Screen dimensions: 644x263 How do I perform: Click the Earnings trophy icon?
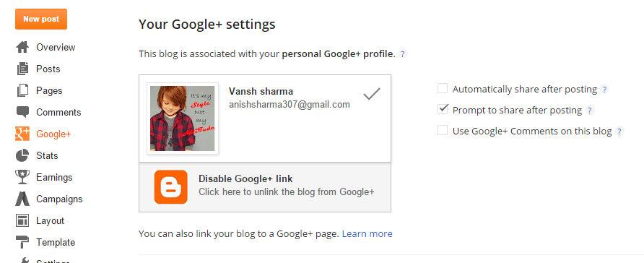pos(22,178)
